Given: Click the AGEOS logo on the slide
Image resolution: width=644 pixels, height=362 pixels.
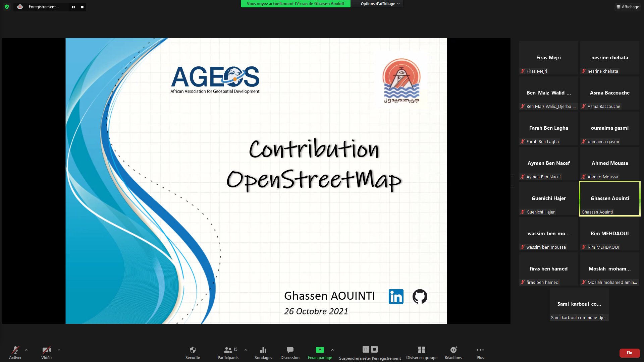Looking at the screenshot, I should tap(215, 80).
